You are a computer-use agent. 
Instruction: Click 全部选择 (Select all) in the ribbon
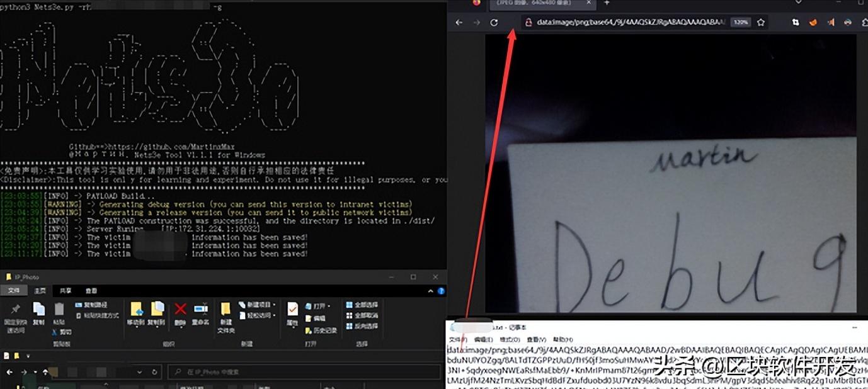tap(362, 305)
